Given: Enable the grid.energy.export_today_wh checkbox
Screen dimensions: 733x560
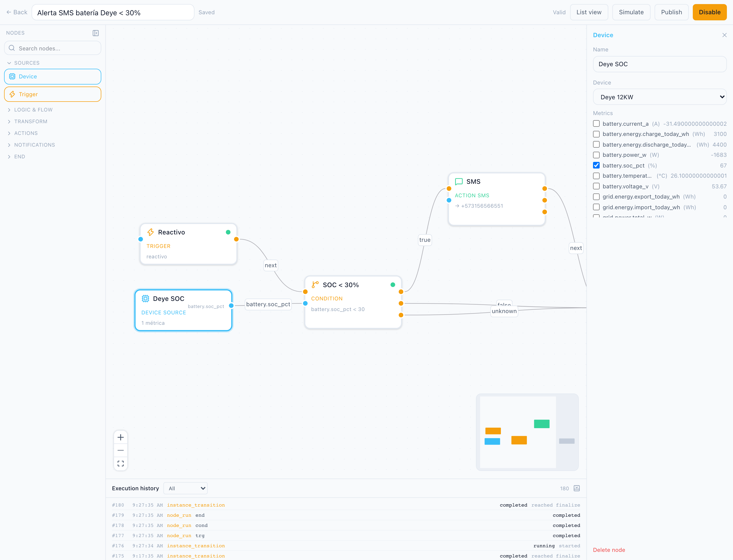Looking at the screenshot, I should click(596, 197).
